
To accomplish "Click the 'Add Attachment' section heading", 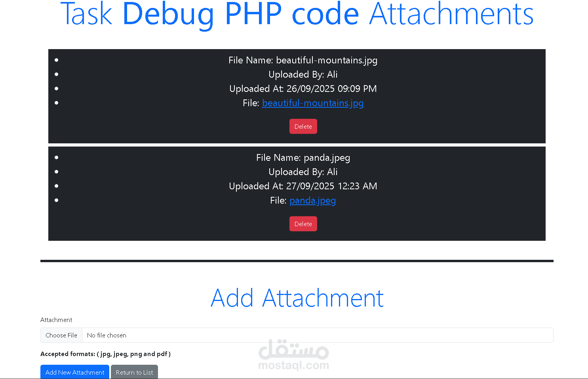I will [x=297, y=298].
